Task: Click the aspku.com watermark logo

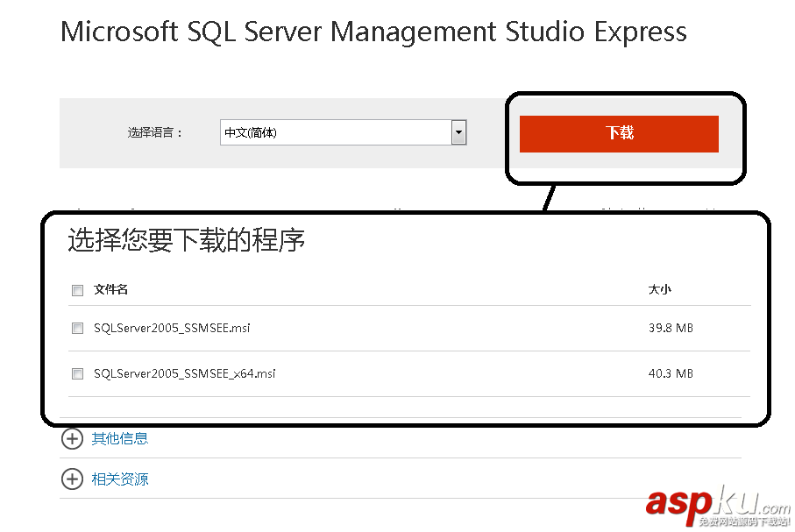Action: pyautogui.click(x=717, y=506)
